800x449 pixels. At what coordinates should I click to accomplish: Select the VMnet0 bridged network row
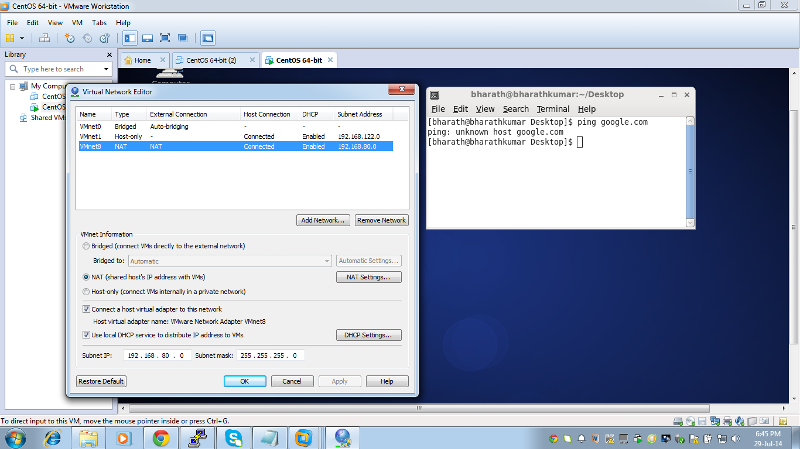coord(236,126)
